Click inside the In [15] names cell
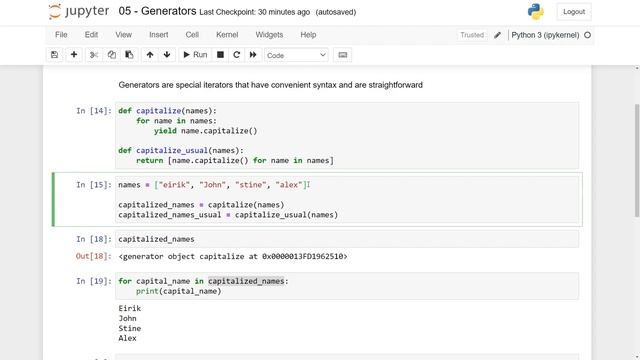The height and width of the screenshot is (360, 640). click(x=347, y=200)
